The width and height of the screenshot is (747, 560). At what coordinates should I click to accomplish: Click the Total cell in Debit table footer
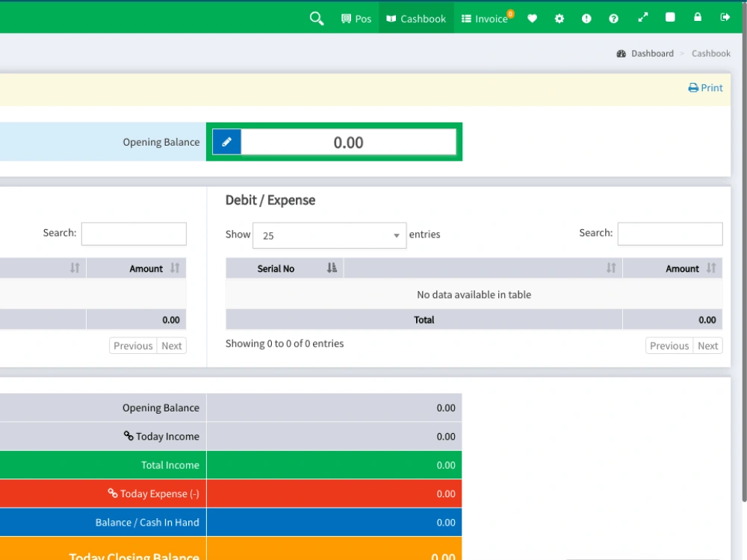click(x=424, y=320)
